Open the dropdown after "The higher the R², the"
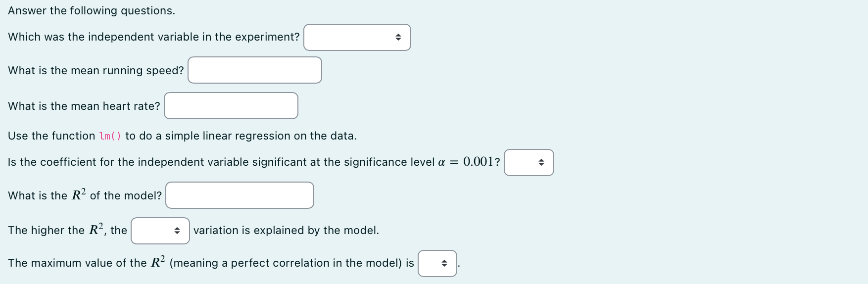Viewport: 868px width, 284px height. (x=160, y=231)
